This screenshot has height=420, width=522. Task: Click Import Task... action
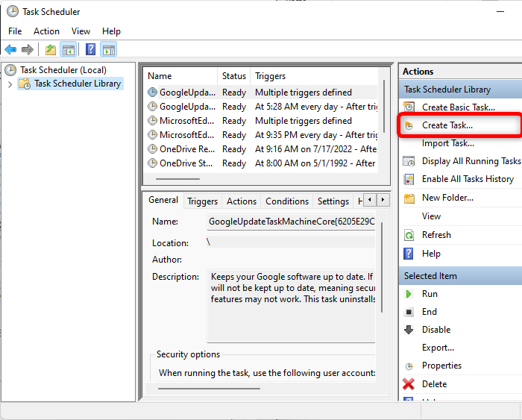[x=447, y=143]
